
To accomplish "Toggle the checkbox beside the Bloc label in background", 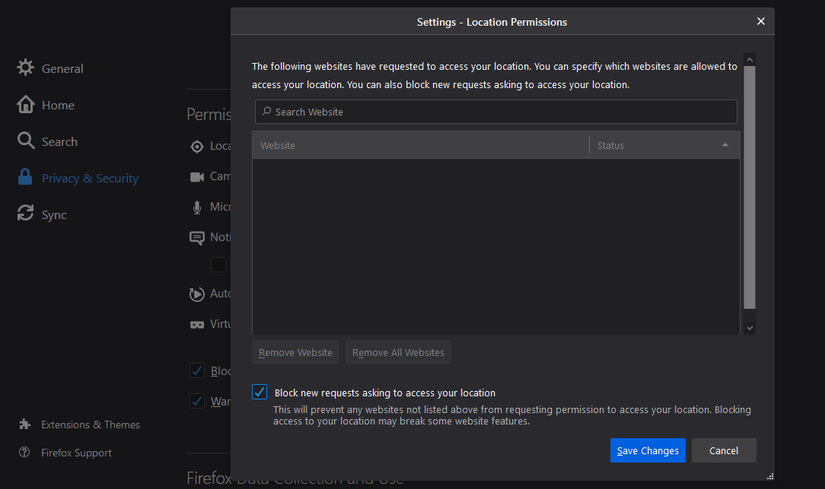I will coord(197,371).
